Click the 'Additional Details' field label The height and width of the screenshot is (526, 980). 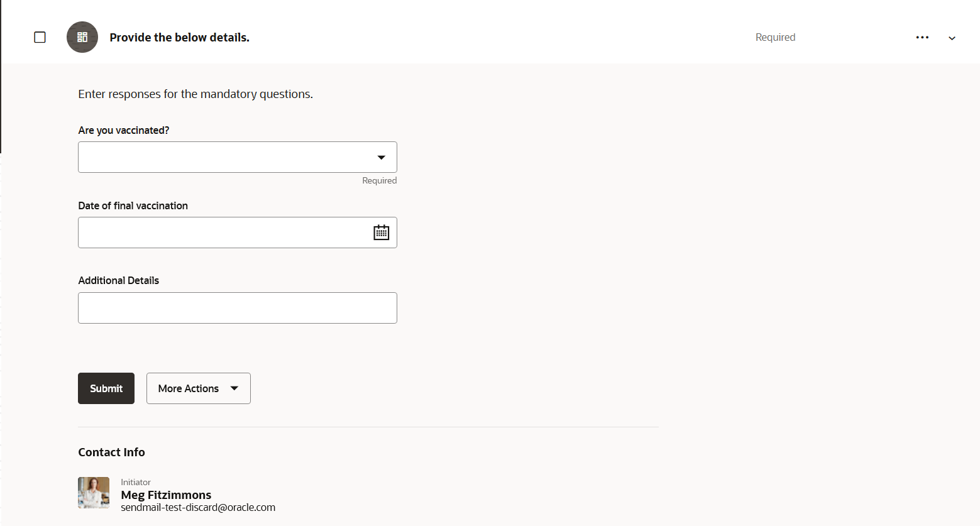[118, 281]
